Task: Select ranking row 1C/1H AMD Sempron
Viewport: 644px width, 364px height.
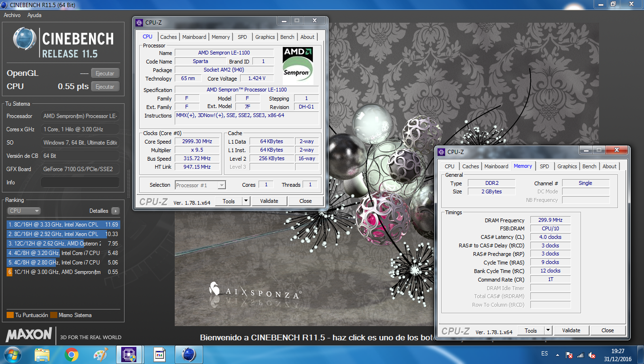Action: [63, 272]
